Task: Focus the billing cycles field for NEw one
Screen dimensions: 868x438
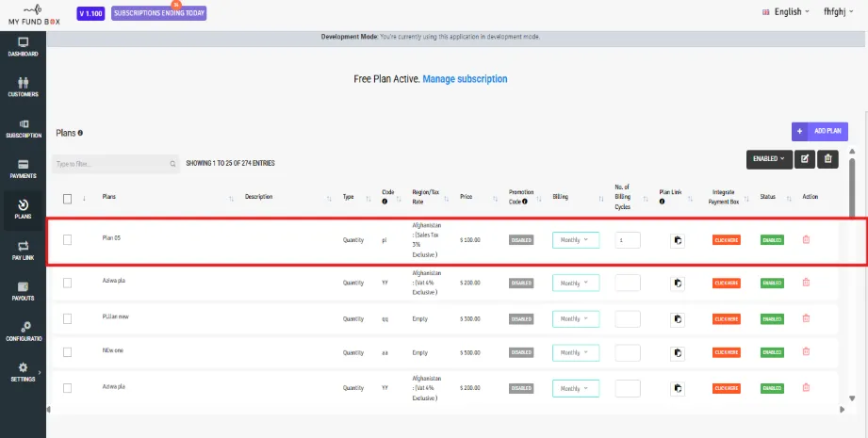Action: pyautogui.click(x=628, y=353)
